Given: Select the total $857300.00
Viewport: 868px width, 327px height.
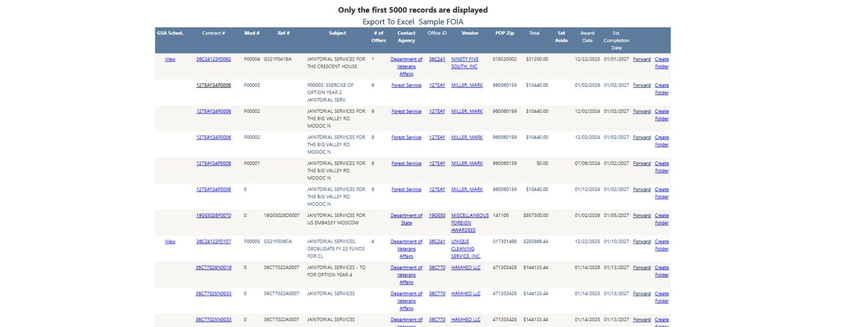Looking at the screenshot, I should pyautogui.click(x=536, y=216).
